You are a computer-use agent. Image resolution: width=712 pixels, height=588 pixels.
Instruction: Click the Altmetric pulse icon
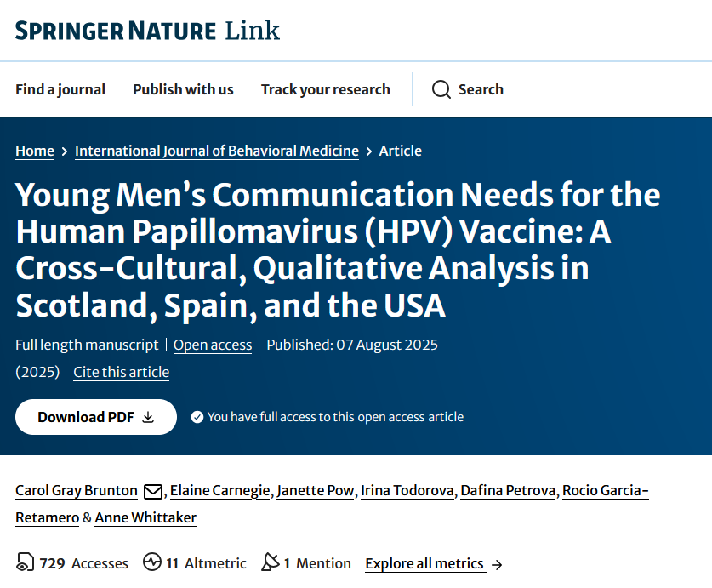point(152,563)
